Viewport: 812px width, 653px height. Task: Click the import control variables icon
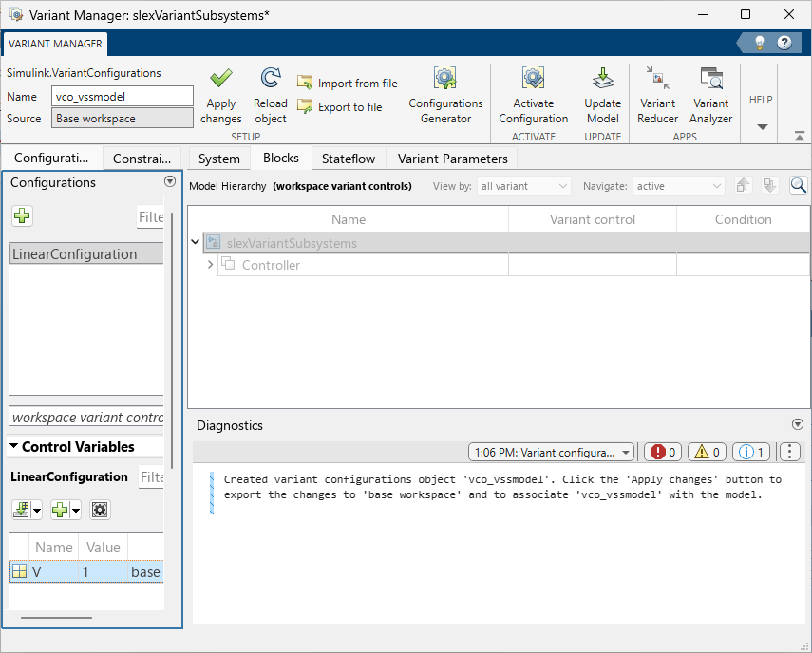pos(21,510)
